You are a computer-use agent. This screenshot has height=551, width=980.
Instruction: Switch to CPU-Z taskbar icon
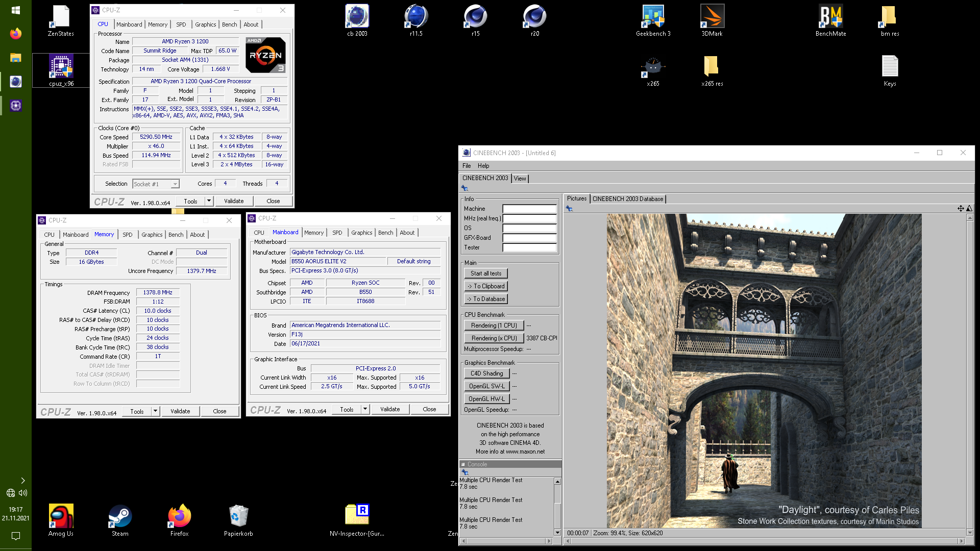pos(15,106)
